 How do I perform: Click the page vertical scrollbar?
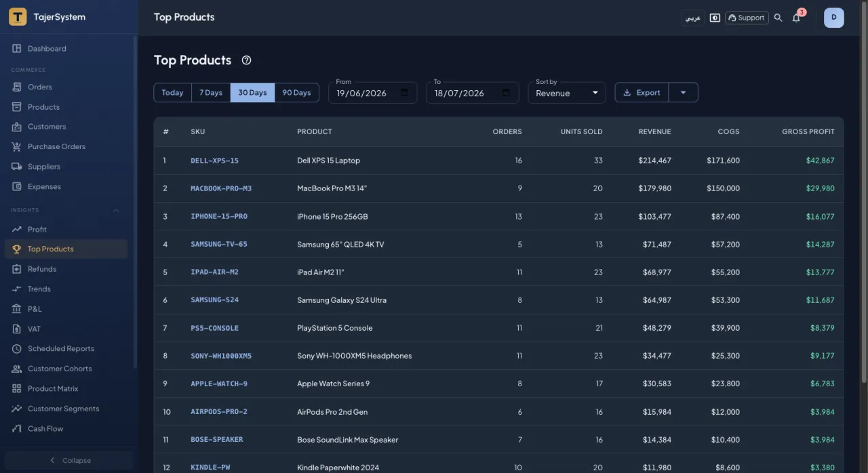(x=863, y=193)
